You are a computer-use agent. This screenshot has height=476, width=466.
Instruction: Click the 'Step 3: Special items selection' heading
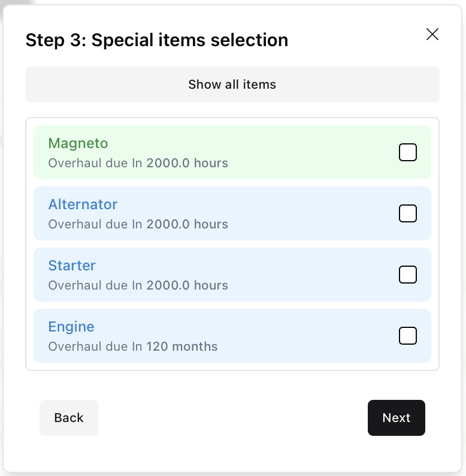click(156, 40)
